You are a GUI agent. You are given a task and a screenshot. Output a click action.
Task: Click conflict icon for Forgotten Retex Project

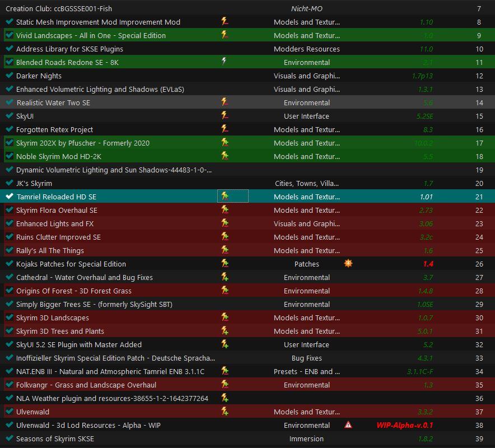[x=225, y=128]
